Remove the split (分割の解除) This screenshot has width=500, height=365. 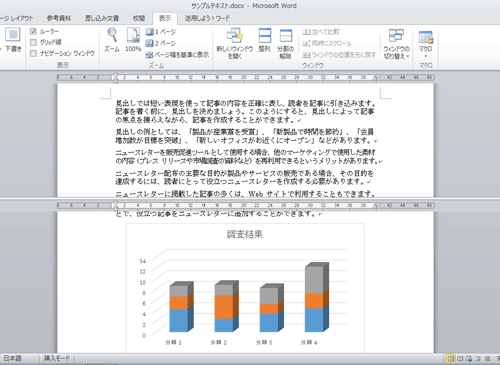(x=285, y=43)
